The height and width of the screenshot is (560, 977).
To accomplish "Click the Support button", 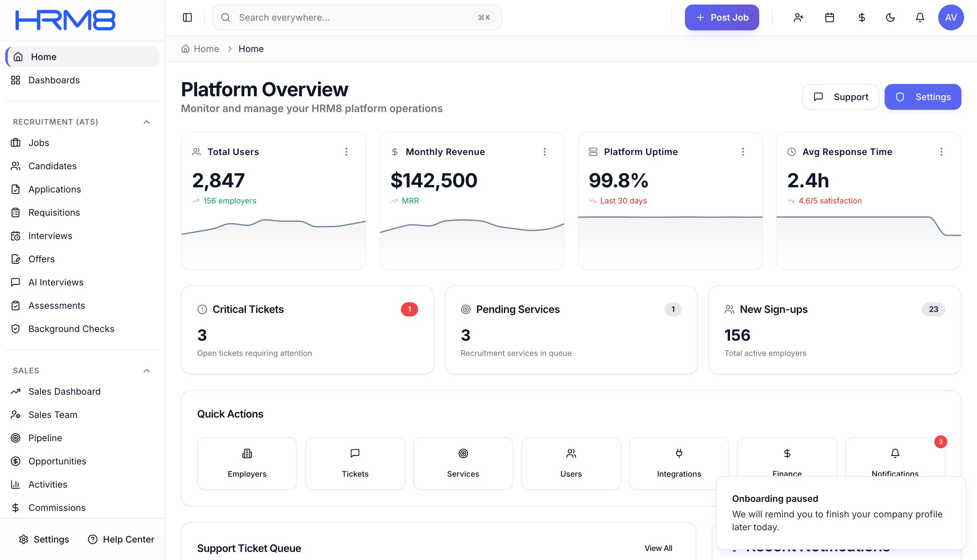I will (840, 97).
